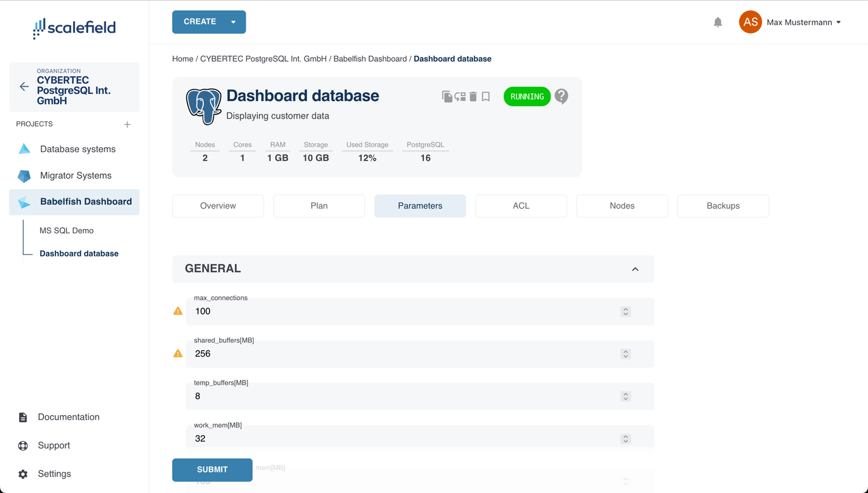The image size is (868, 493).
Task: Click the shared_buffers warning triangle
Action: click(x=178, y=353)
